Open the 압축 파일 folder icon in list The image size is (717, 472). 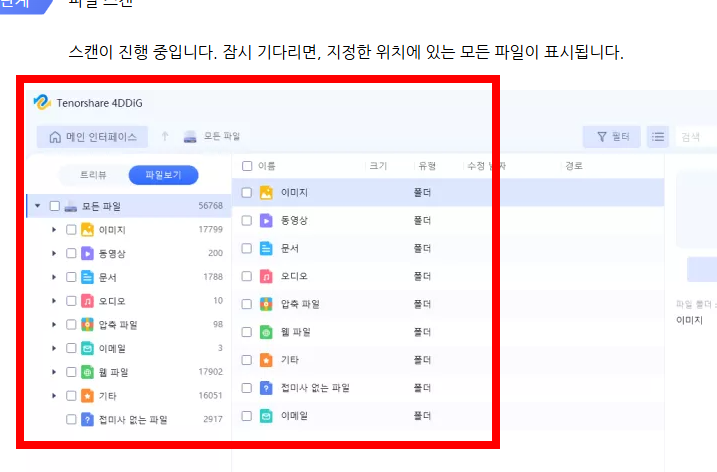click(x=266, y=304)
